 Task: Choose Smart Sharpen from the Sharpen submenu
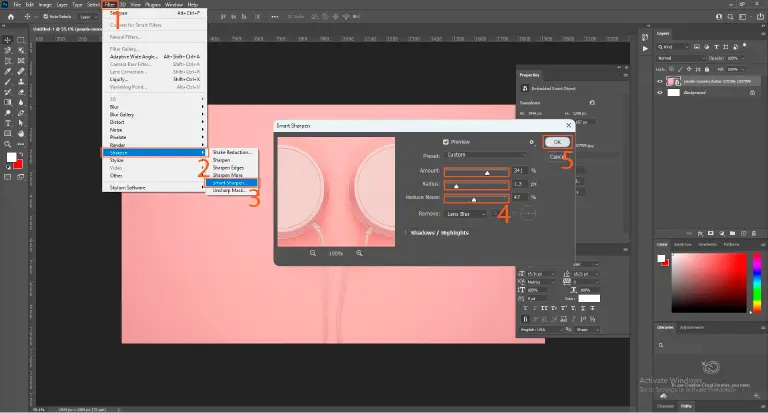(229, 183)
